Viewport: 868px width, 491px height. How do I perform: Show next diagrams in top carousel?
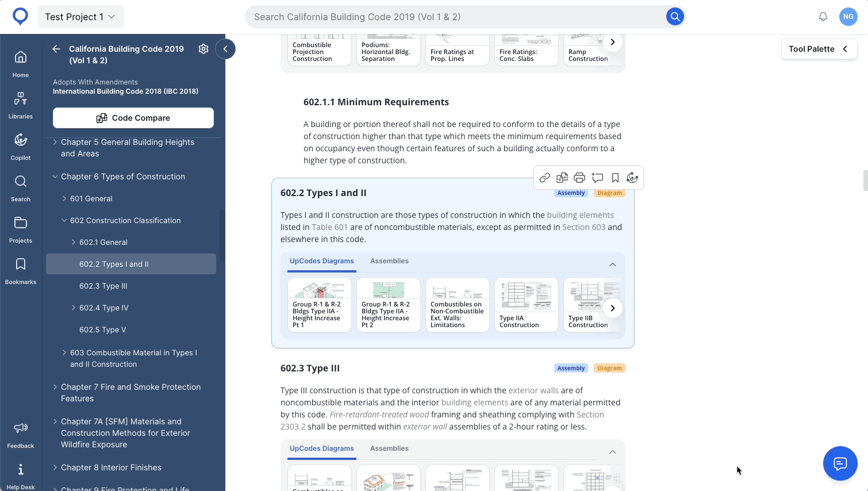coord(613,42)
